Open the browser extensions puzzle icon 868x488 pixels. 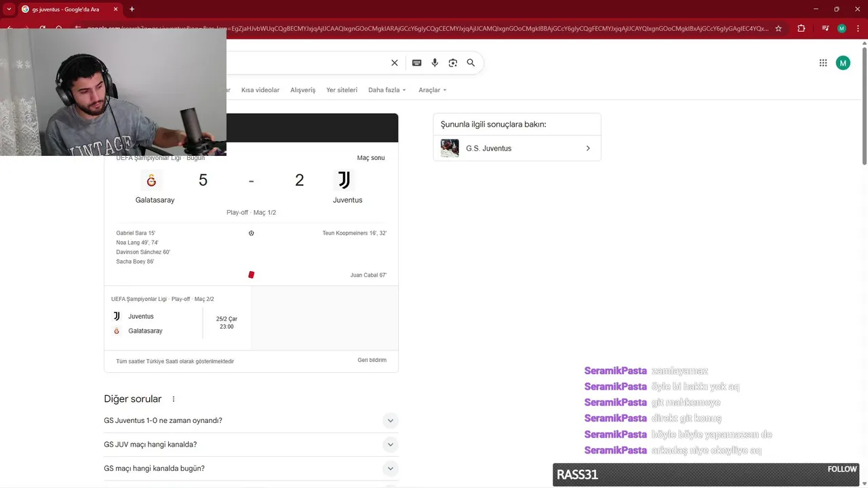(802, 28)
